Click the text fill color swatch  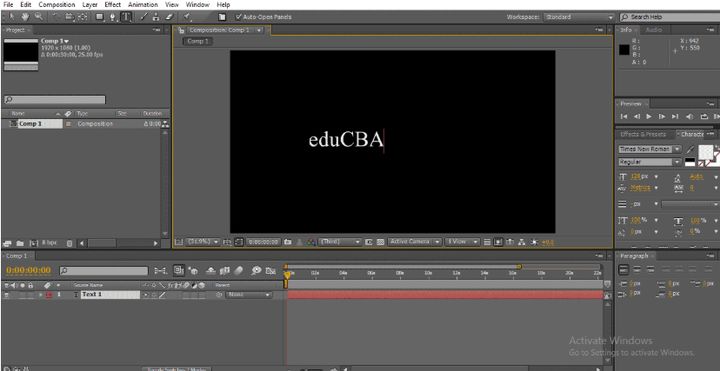tap(705, 151)
